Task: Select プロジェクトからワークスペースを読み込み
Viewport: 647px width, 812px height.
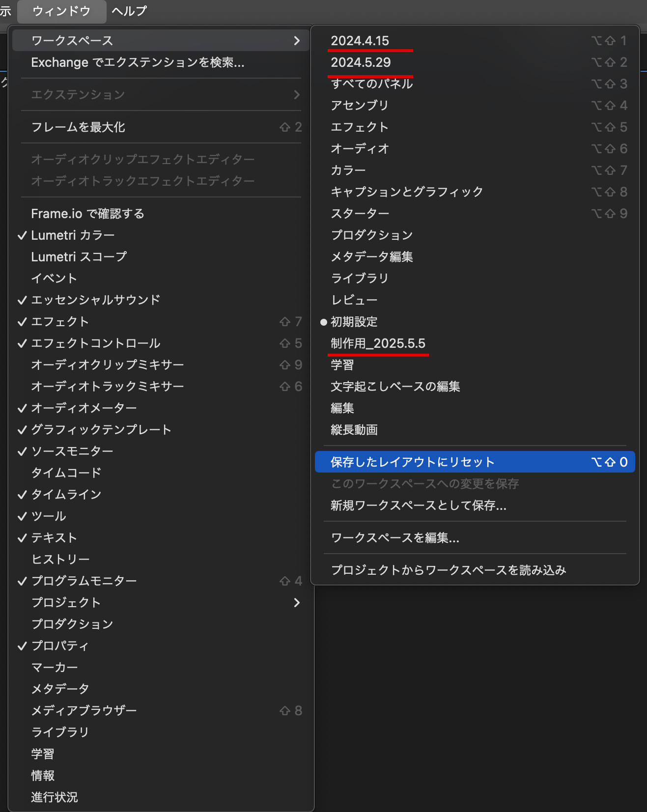Action: [x=448, y=570]
